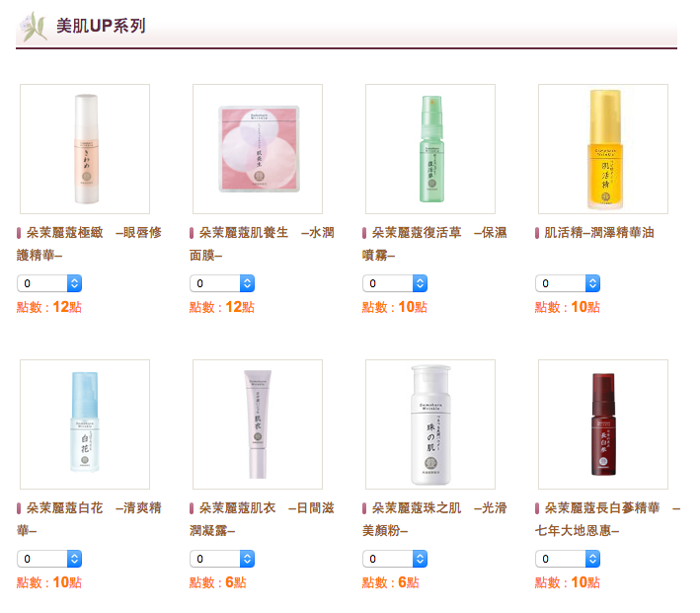
Task: Open 肌活精–潤澤精華油 product link
Action: click(x=598, y=233)
